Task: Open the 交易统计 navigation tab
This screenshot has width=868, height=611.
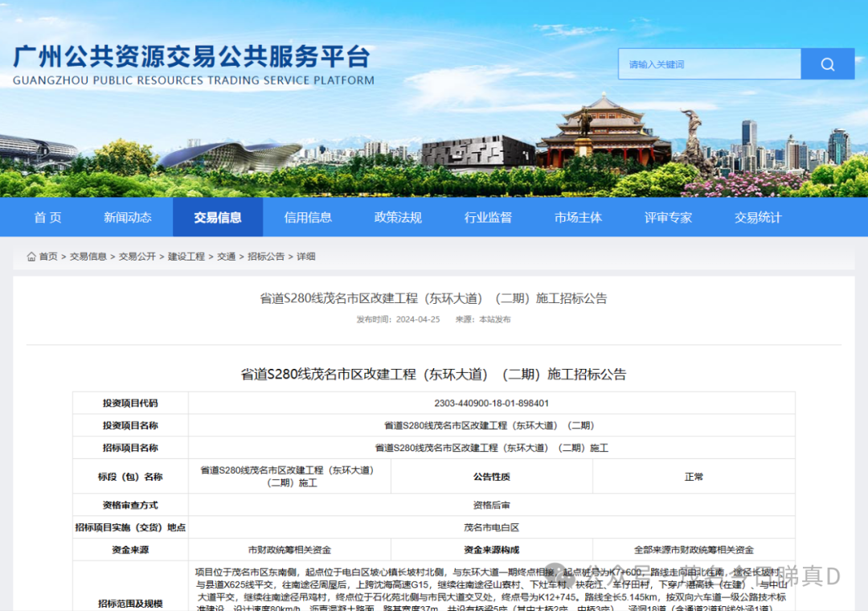Action: pyautogui.click(x=759, y=217)
